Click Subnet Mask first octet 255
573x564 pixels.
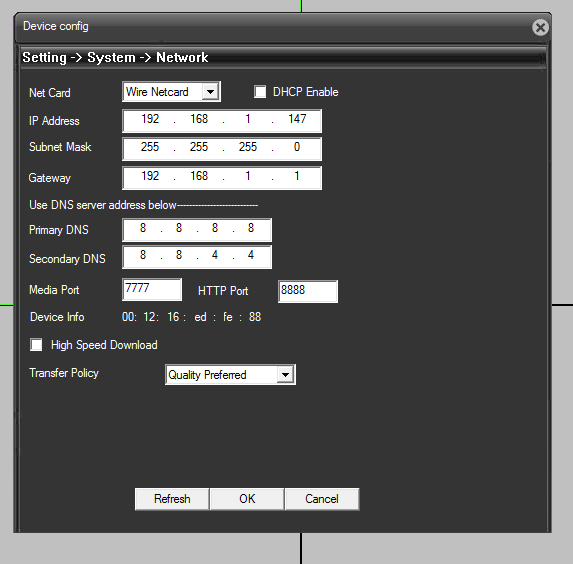pyautogui.click(x=150, y=147)
